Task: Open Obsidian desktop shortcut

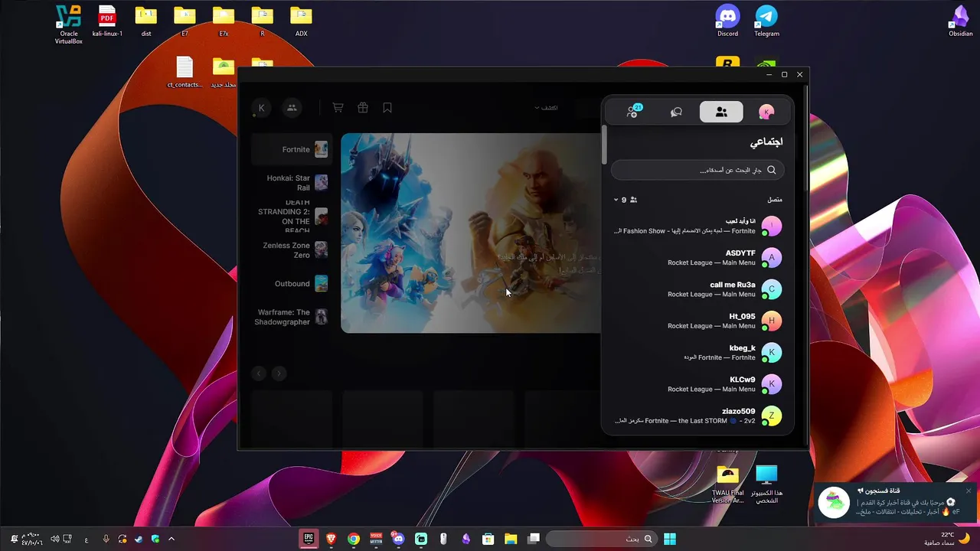Action: tap(960, 21)
